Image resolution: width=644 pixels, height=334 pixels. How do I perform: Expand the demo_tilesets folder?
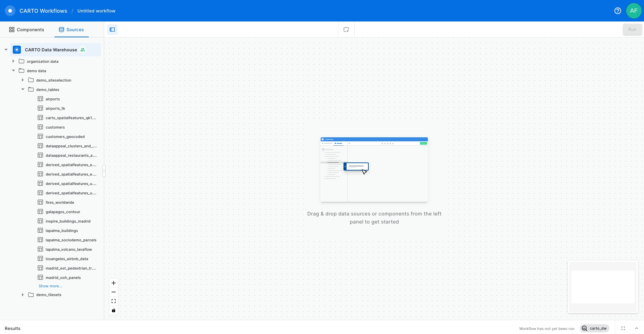coord(23,295)
